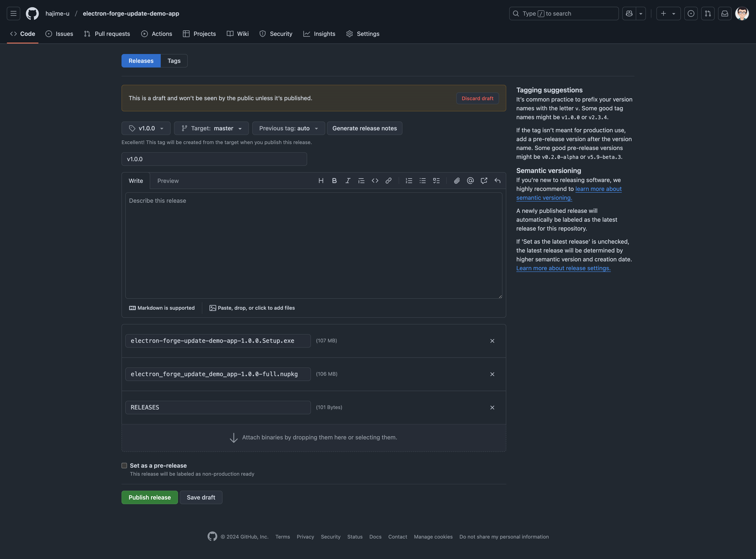Viewport: 756px width, 559px height.
Task: Open the notifications inbox icon
Action: [x=725, y=14]
